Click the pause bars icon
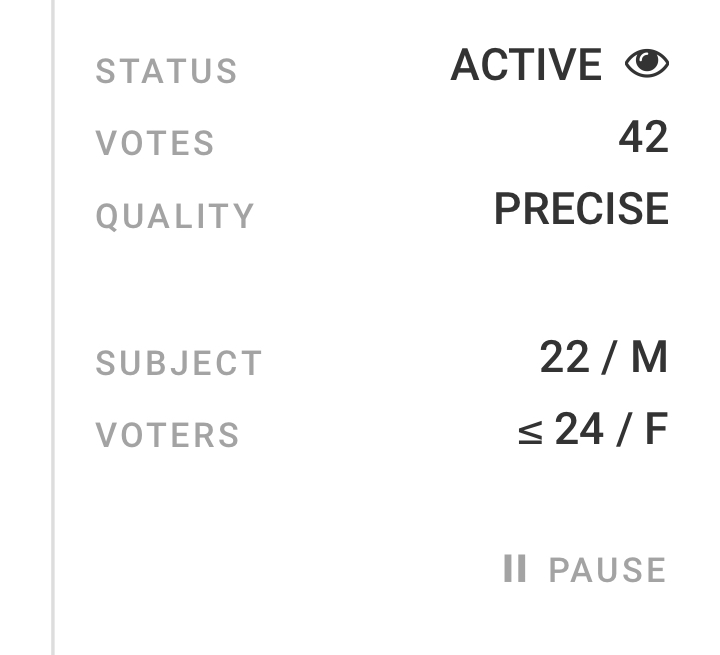720x655 pixels. pos(515,569)
